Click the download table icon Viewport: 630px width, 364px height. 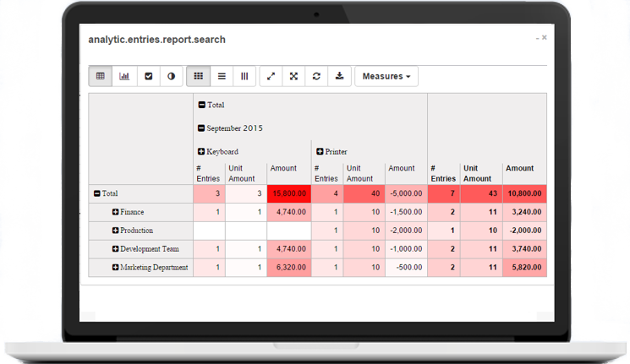(339, 76)
